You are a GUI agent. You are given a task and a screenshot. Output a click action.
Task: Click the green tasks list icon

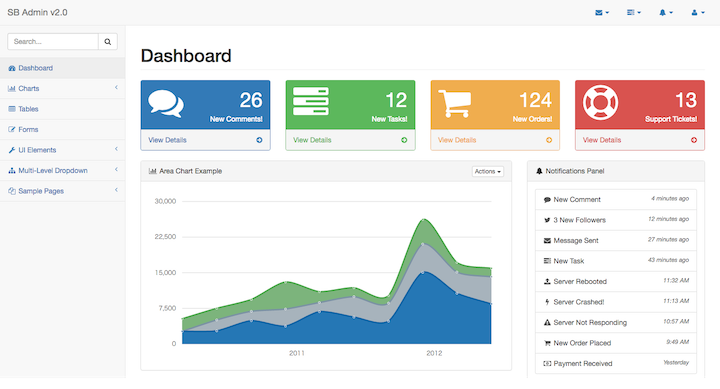coord(311,101)
